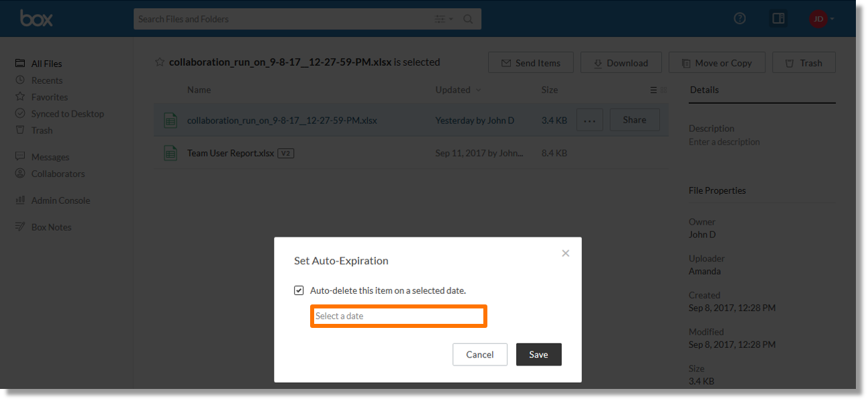Click the Select a date field
Image resolution: width=868 pixels, height=401 pixels.
pos(399,316)
